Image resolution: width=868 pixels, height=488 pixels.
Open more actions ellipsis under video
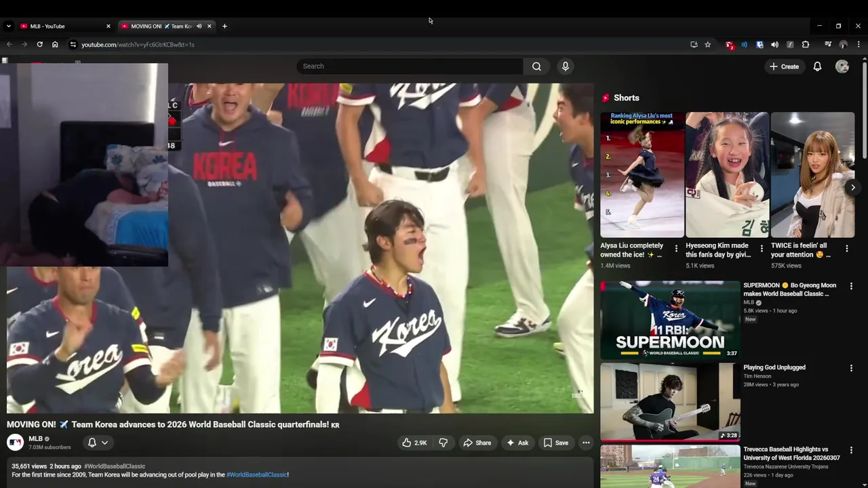tap(586, 443)
